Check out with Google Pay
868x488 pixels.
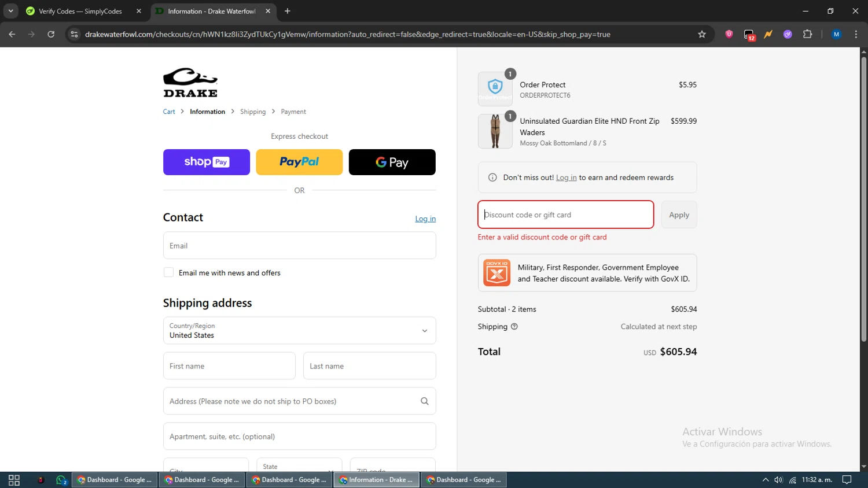click(392, 162)
